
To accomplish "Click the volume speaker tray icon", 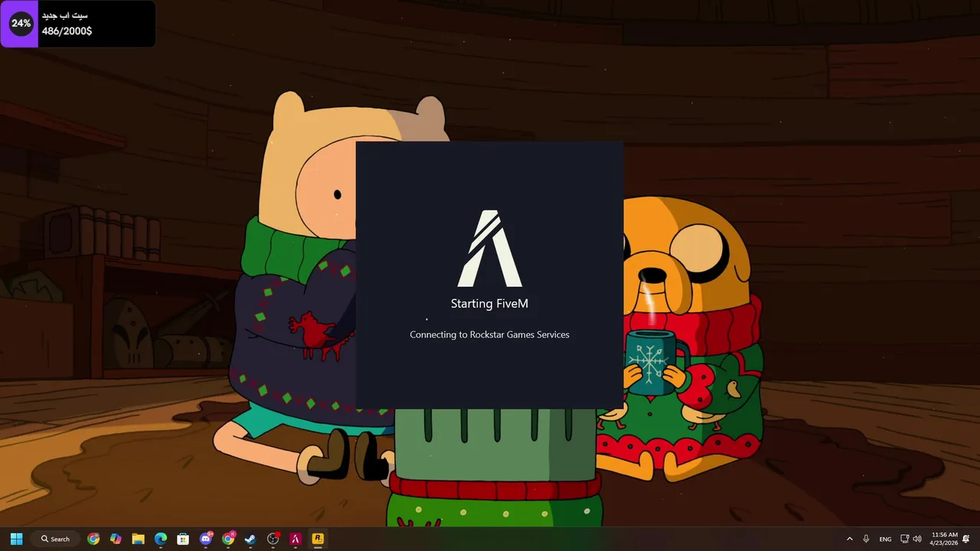I will point(917,539).
